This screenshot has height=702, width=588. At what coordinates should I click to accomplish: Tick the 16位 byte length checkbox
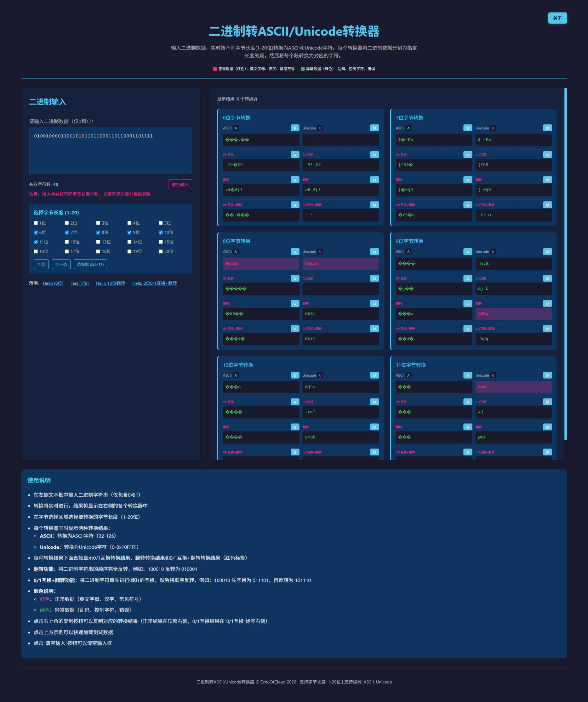36,251
